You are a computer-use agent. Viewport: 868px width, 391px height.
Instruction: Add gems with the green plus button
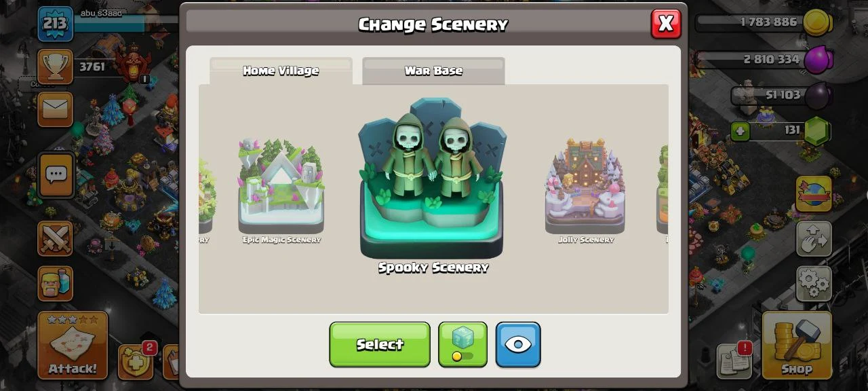coord(740,130)
